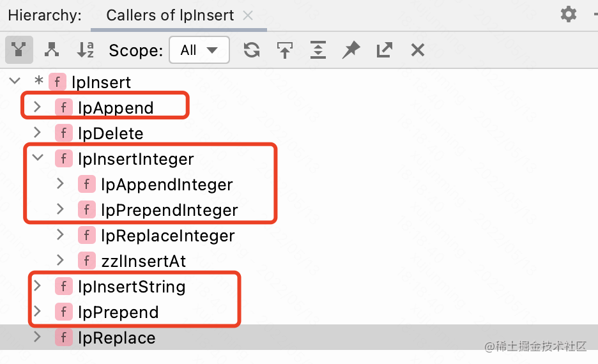Switch to the Callee Hierarchy view
Image resolution: width=598 pixels, height=364 pixels.
pyautogui.click(x=52, y=50)
